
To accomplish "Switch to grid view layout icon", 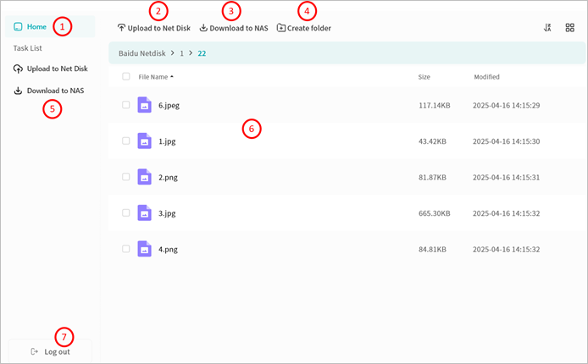I will pos(569,28).
